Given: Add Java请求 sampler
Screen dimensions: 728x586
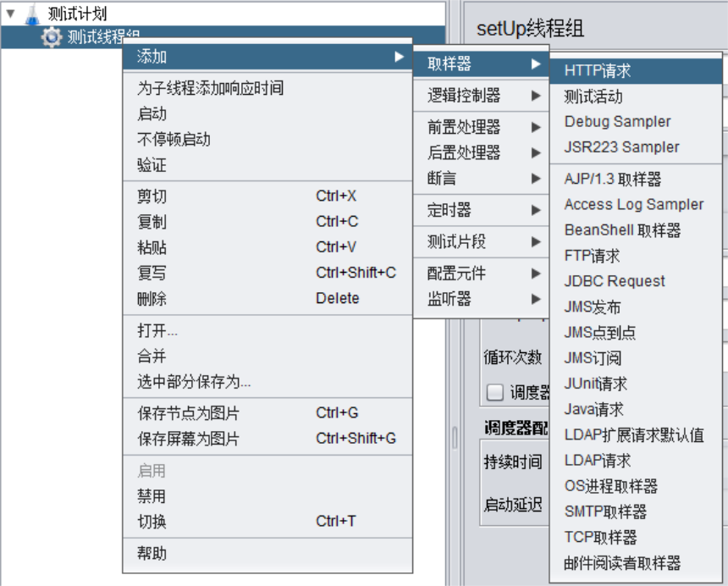Looking at the screenshot, I should point(636,409).
